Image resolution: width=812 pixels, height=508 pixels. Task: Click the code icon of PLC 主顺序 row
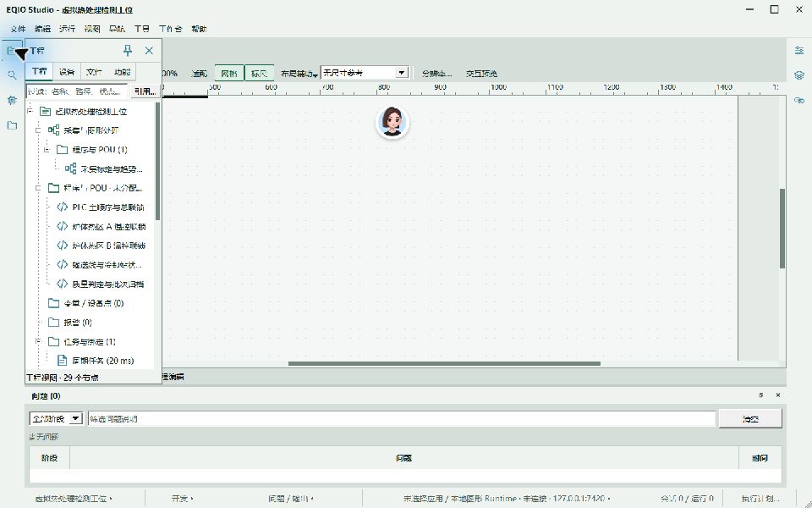coord(62,207)
